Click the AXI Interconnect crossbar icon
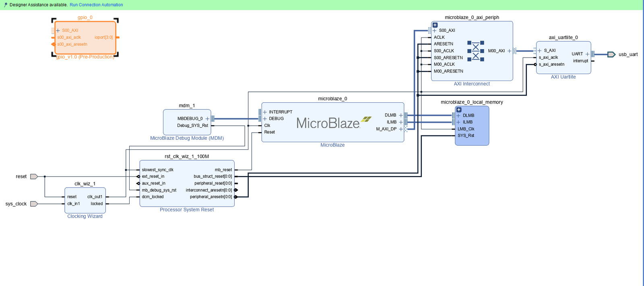Screen dimensions: 644x286 click(475, 51)
